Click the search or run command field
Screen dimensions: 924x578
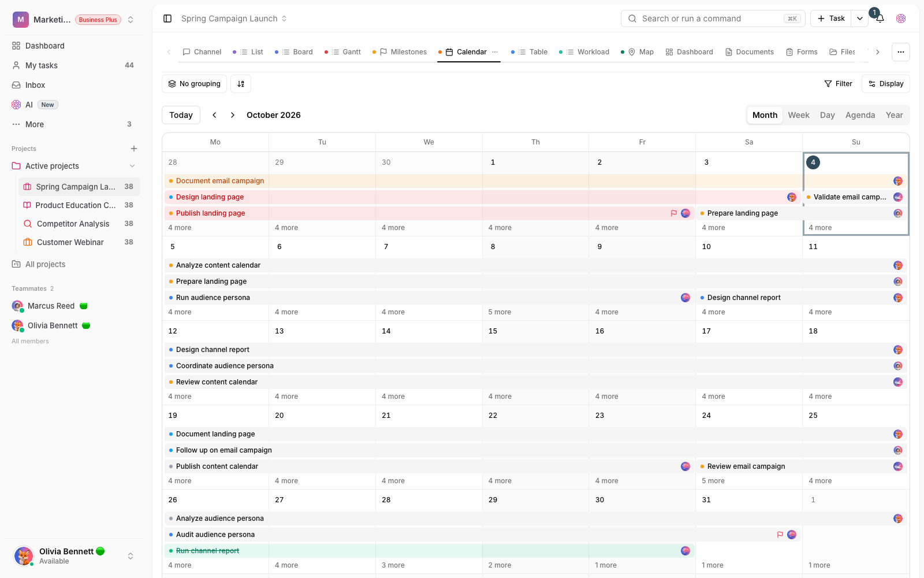pyautogui.click(x=713, y=18)
